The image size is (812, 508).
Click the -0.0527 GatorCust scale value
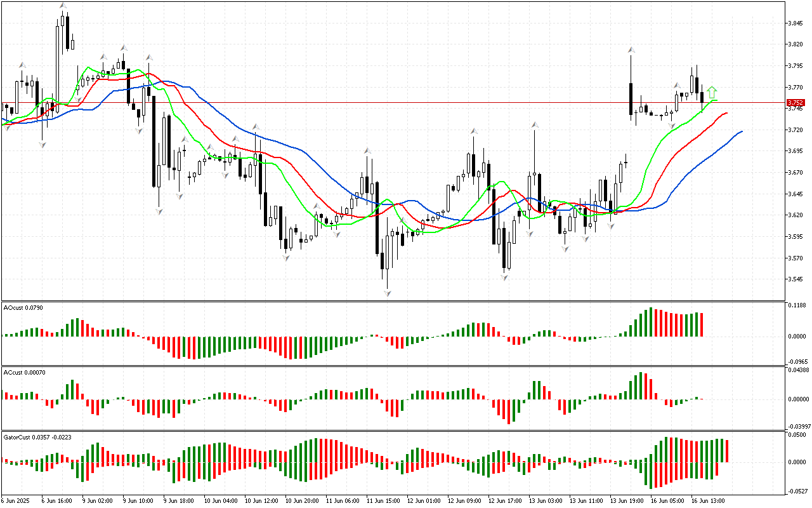797,491
